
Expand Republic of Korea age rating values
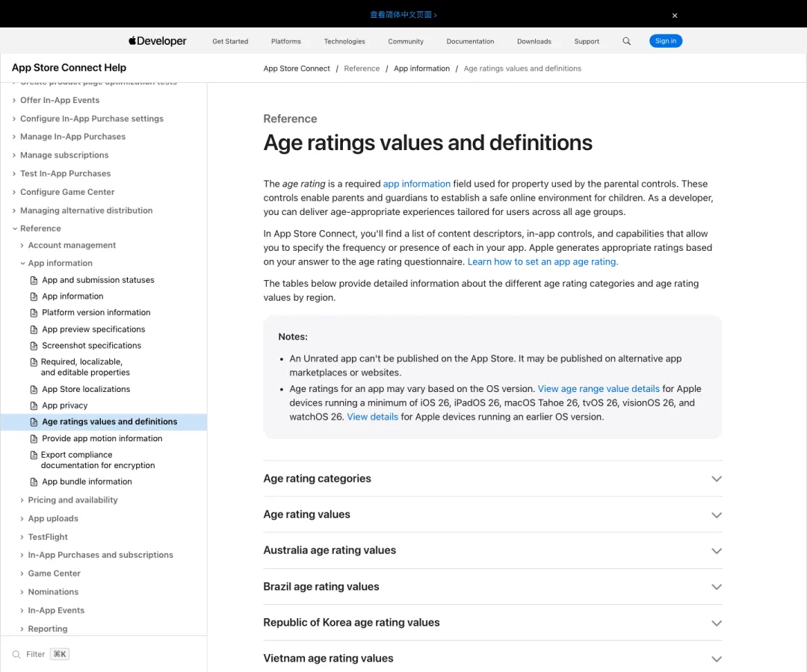point(492,623)
